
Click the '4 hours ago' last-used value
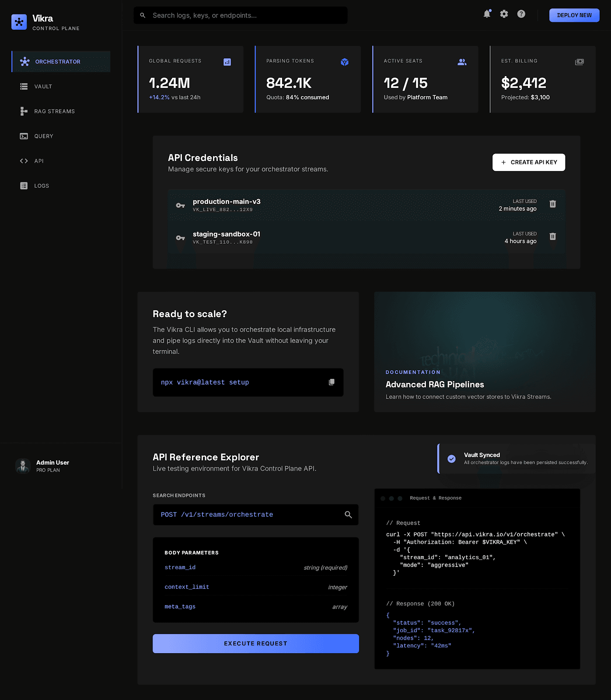(520, 241)
